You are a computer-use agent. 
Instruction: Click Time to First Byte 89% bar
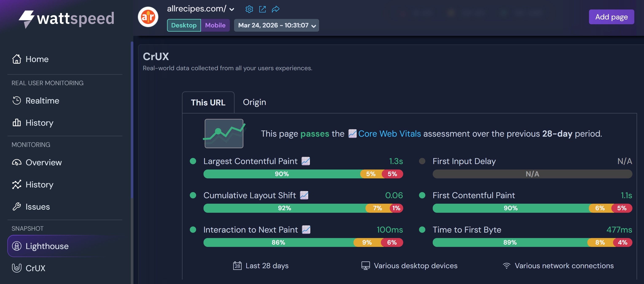point(510,242)
